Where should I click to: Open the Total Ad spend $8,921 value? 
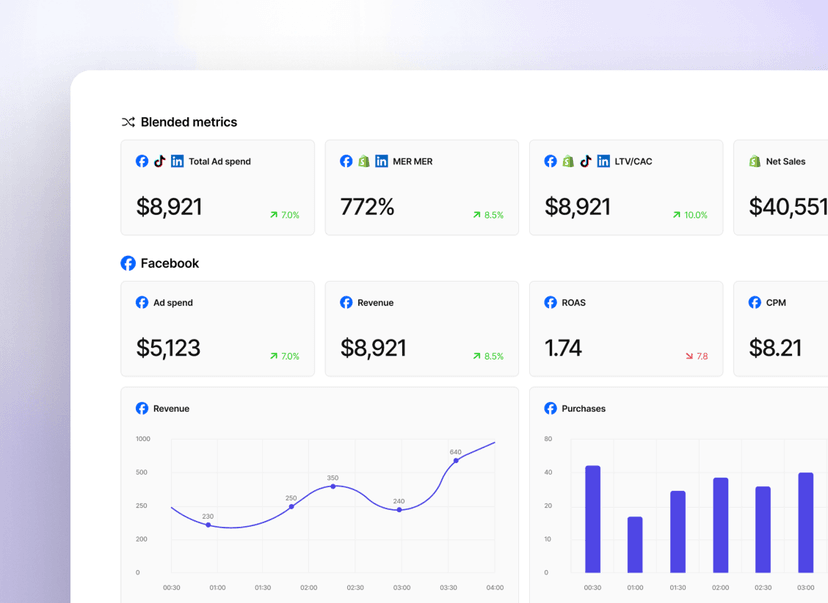click(x=169, y=207)
